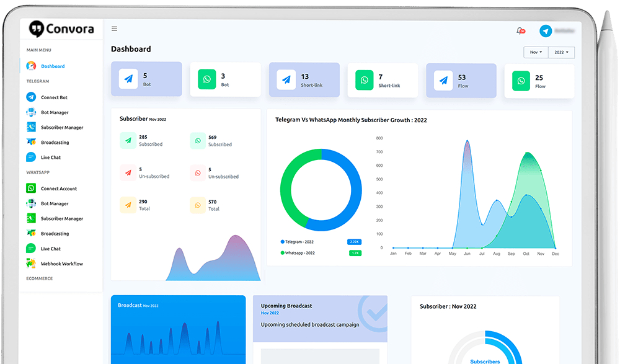Image resolution: width=620 pixels, height=364 pixels.
Task: Click the hamburger menu icon
Action: click(114, 29)
